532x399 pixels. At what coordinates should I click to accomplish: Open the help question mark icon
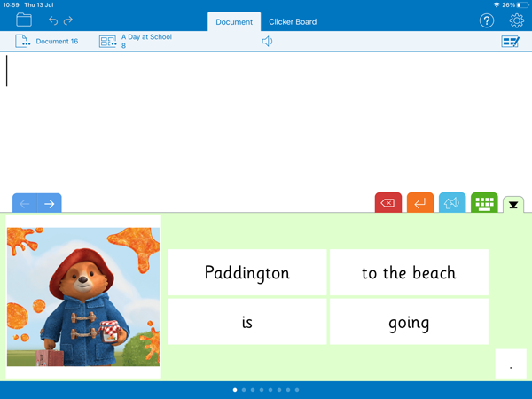[x=487, y=20]
